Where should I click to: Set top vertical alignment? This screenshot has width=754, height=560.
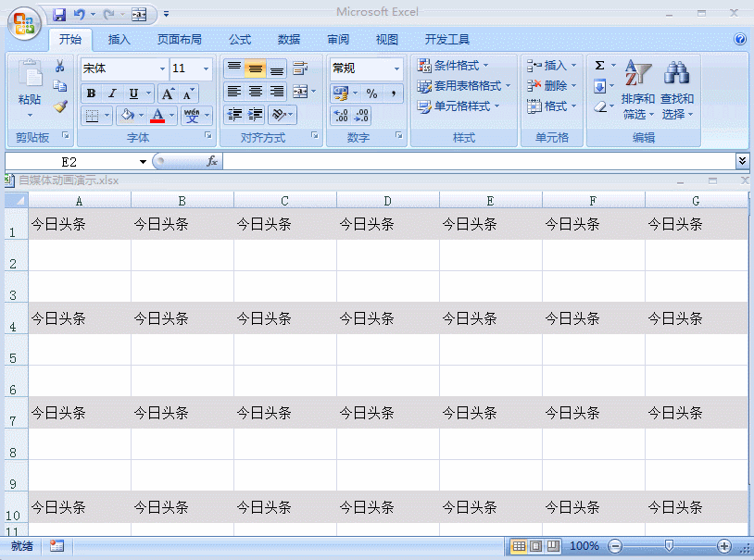[234, 68]
